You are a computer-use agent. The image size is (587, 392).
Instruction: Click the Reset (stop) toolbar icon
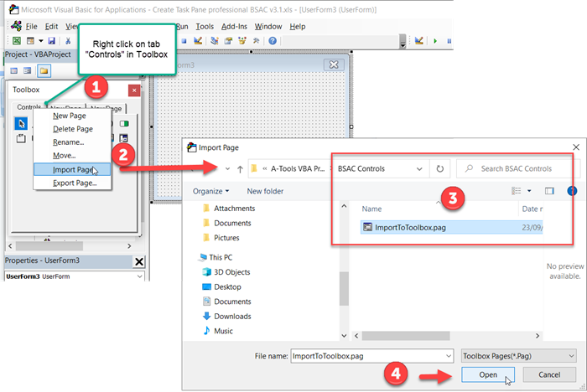184,41
